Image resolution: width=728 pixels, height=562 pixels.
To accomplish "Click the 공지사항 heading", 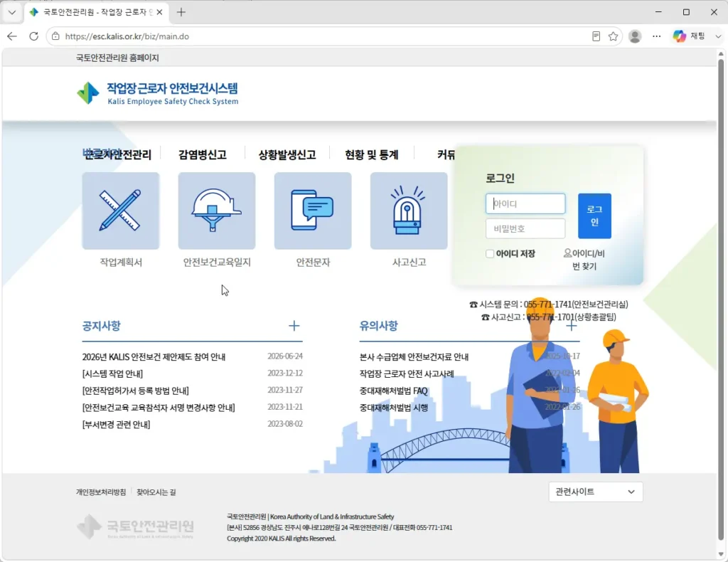I will (x=101, y=326).
